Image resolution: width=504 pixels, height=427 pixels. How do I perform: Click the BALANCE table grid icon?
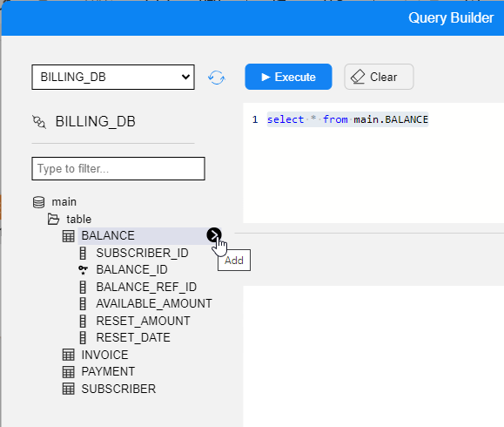(x=68, y=236)
